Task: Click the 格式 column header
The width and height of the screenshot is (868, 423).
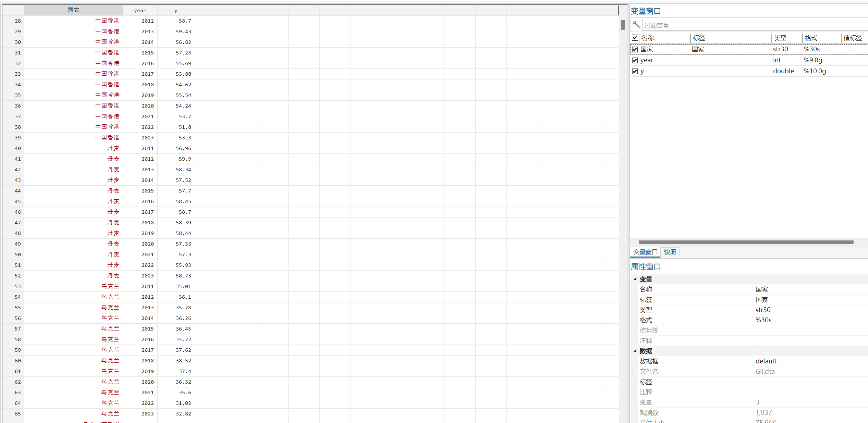Action: pos(811,38)
